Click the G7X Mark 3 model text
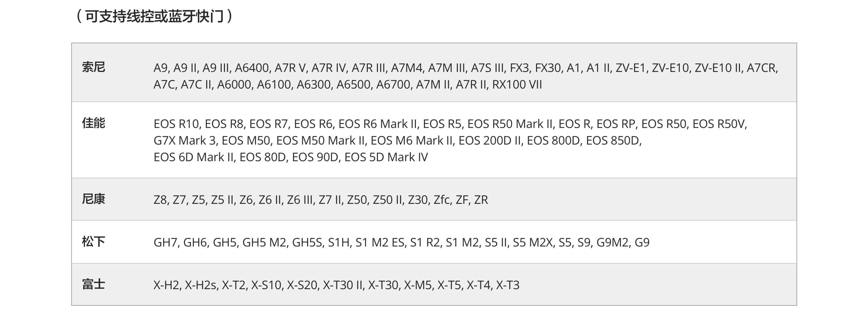The height and width of the screenshot is (326, 868). [185, 141]
